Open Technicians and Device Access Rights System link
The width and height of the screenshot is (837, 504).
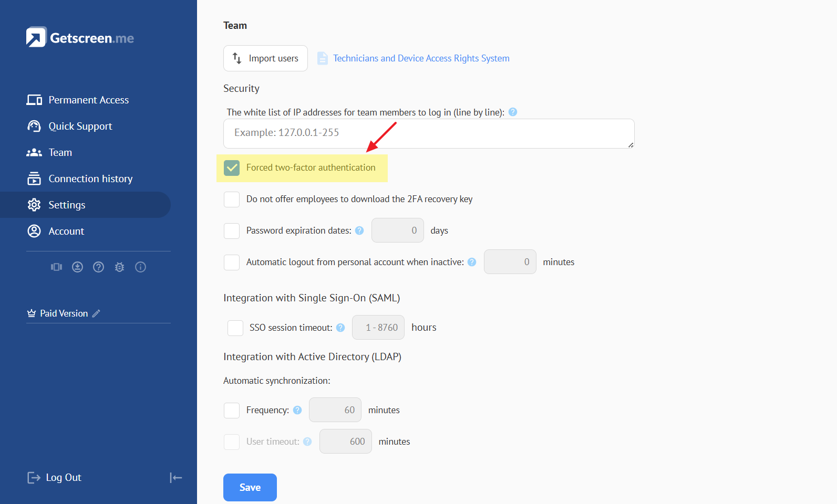coord(421,58)
